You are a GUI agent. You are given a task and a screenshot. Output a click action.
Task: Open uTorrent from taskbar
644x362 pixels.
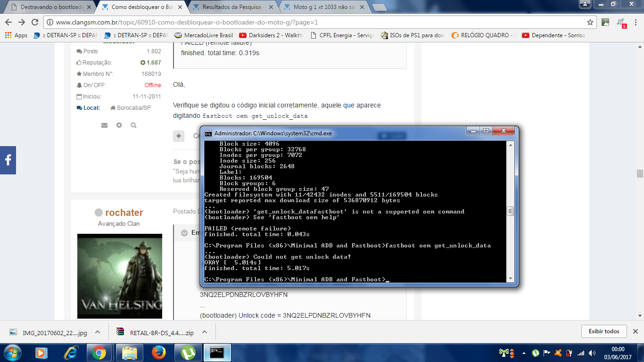coord(188,353)
